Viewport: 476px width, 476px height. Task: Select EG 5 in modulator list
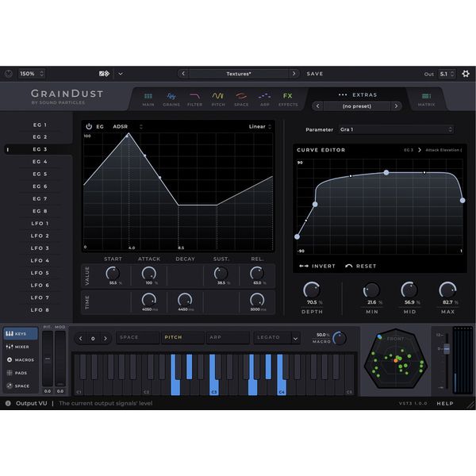pos(40,174)
